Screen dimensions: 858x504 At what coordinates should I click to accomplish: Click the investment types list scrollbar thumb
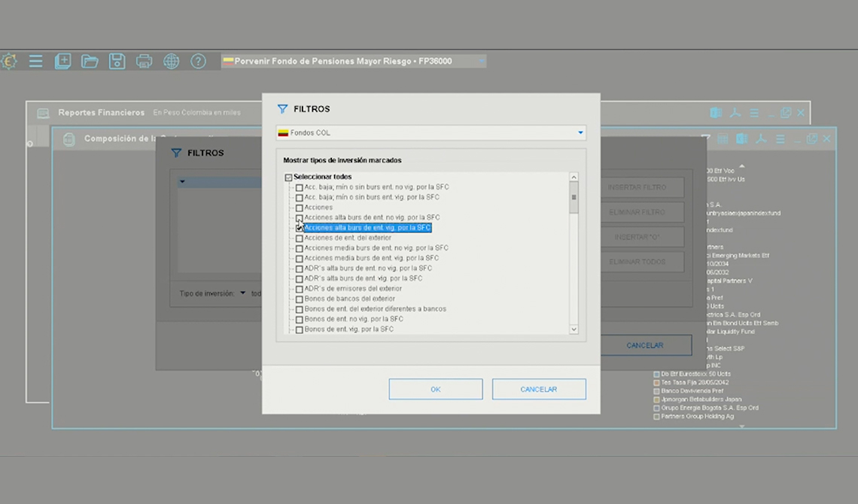click(x=574, y=197)
